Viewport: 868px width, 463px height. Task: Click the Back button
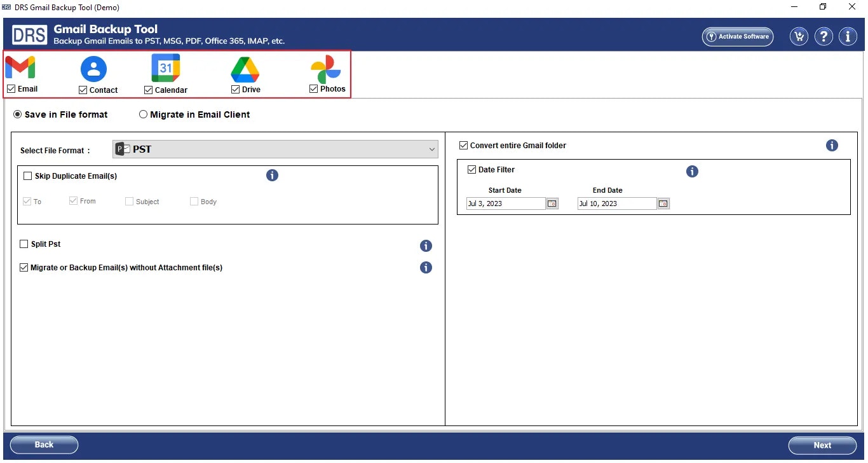[x=44, y=445]
